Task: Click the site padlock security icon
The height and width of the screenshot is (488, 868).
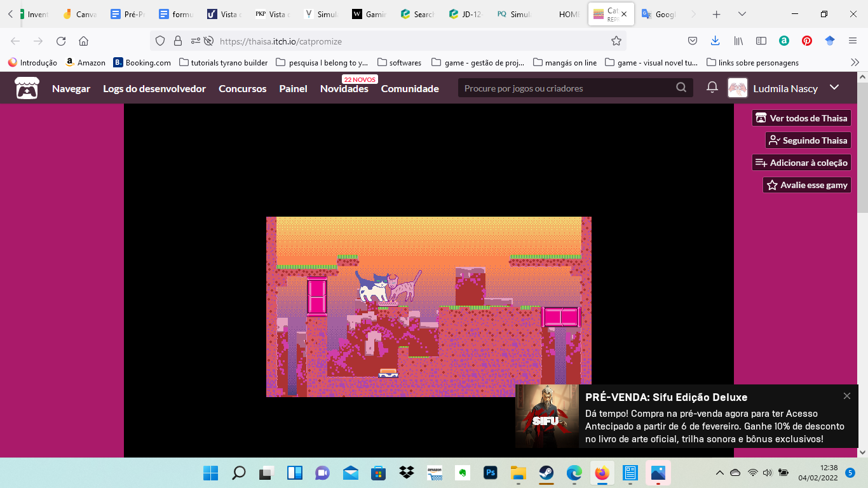Action: pos(178,41)
